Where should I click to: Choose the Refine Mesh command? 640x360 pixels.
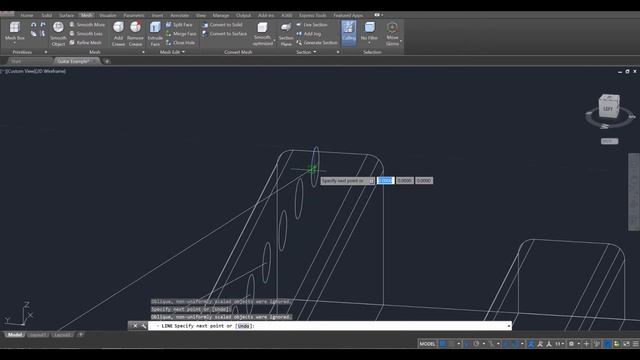[85, 43]
